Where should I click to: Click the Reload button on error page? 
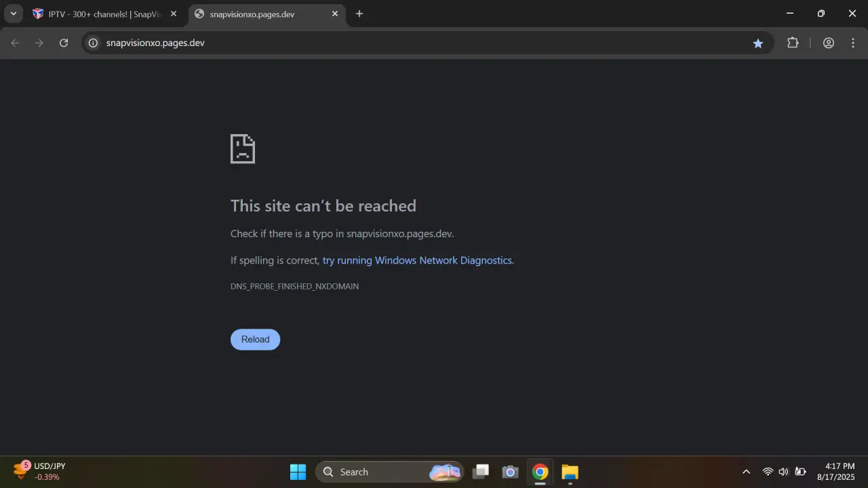click(x=255, y=340)
